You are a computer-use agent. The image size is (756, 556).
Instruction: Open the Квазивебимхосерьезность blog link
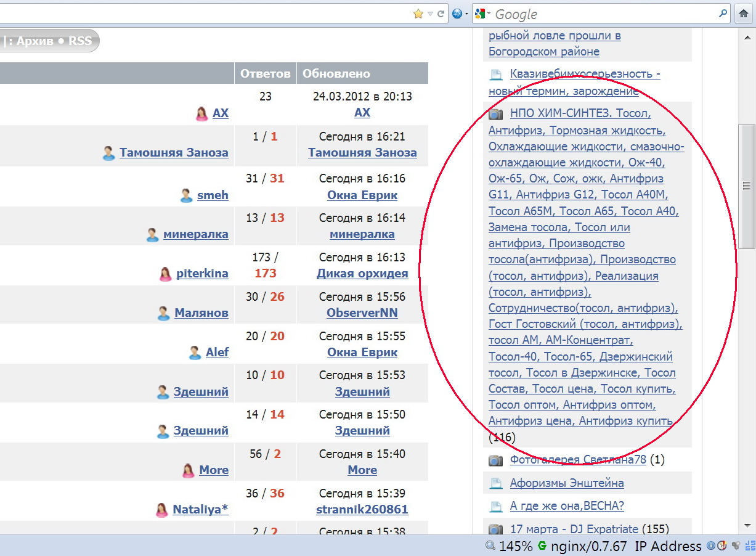point(574,83)
